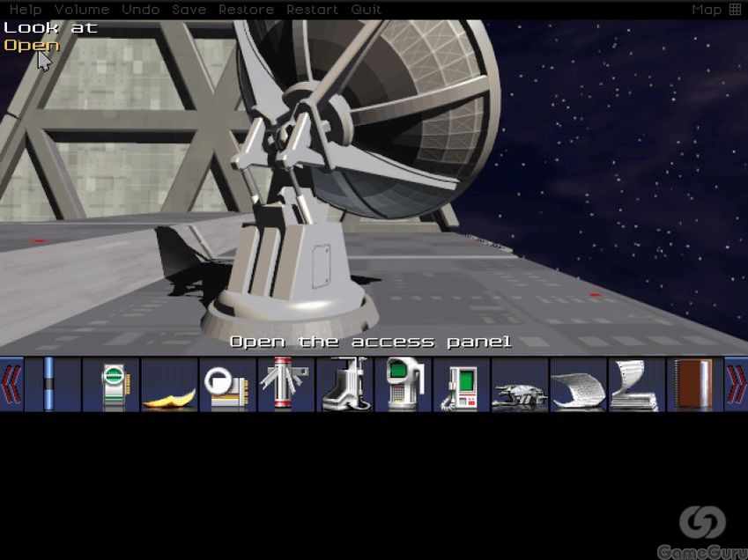748x560 pixels.
Task: Select the communicator handset with keypad
Action: (460, 388)
